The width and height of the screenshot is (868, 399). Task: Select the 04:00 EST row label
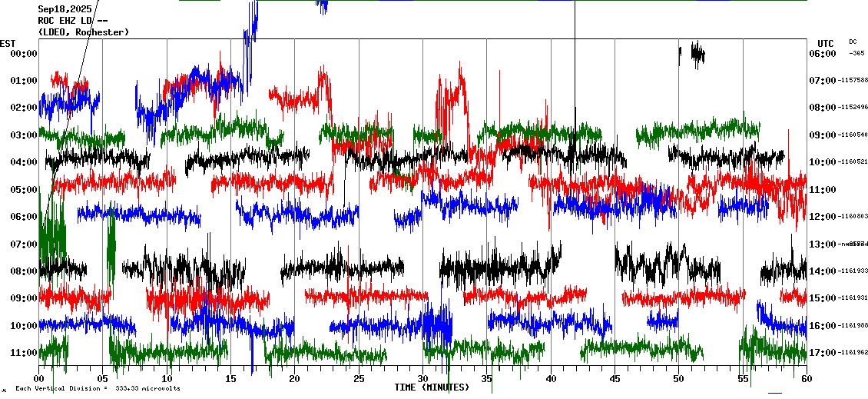(24, 162)
